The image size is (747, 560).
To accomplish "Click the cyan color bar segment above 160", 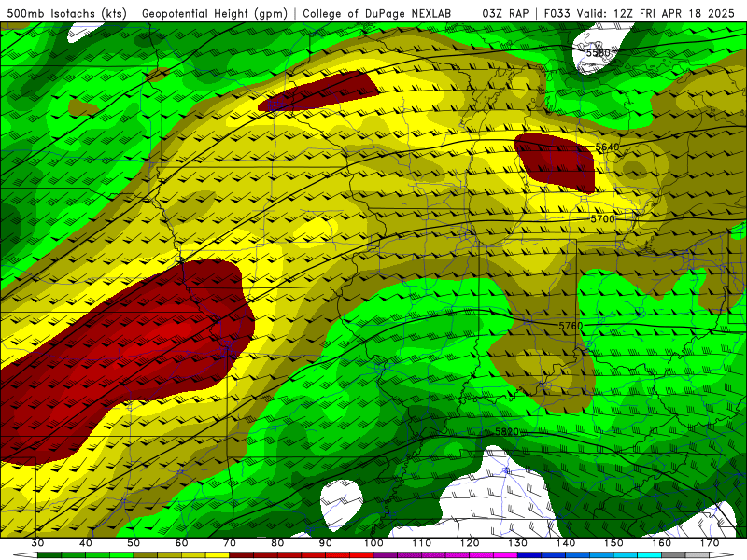I will point(649,555).
